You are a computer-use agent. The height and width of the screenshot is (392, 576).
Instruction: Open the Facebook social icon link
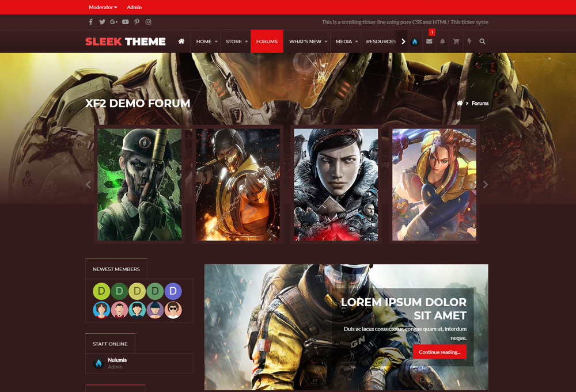90,22
